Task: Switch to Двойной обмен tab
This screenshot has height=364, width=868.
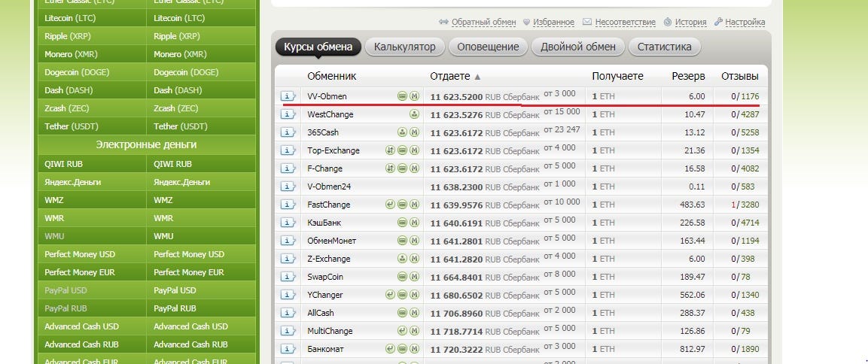Action: coord(578,47)
